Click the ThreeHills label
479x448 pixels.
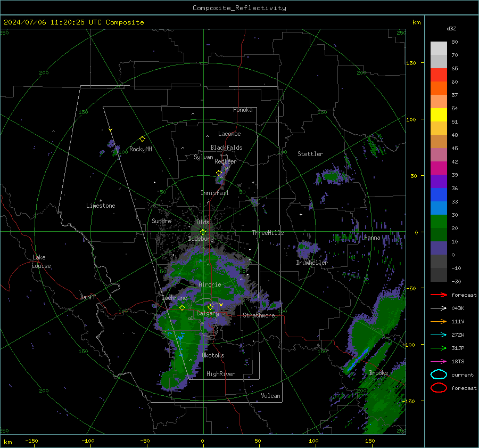click(268, 233)
